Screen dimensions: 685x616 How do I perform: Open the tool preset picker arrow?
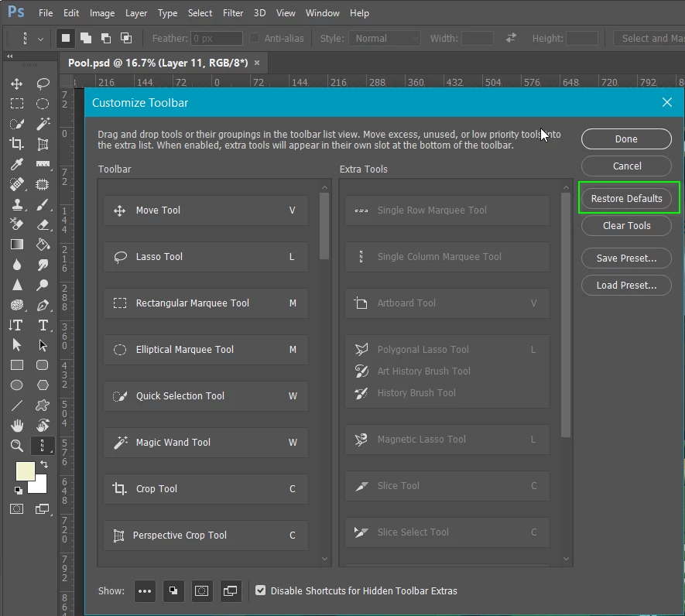(x=40, y=39)
